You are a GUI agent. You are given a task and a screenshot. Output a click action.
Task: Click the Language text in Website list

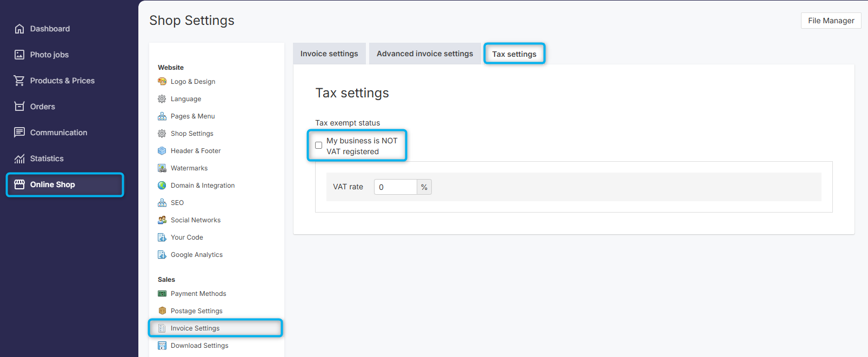[x=186, y=99]
